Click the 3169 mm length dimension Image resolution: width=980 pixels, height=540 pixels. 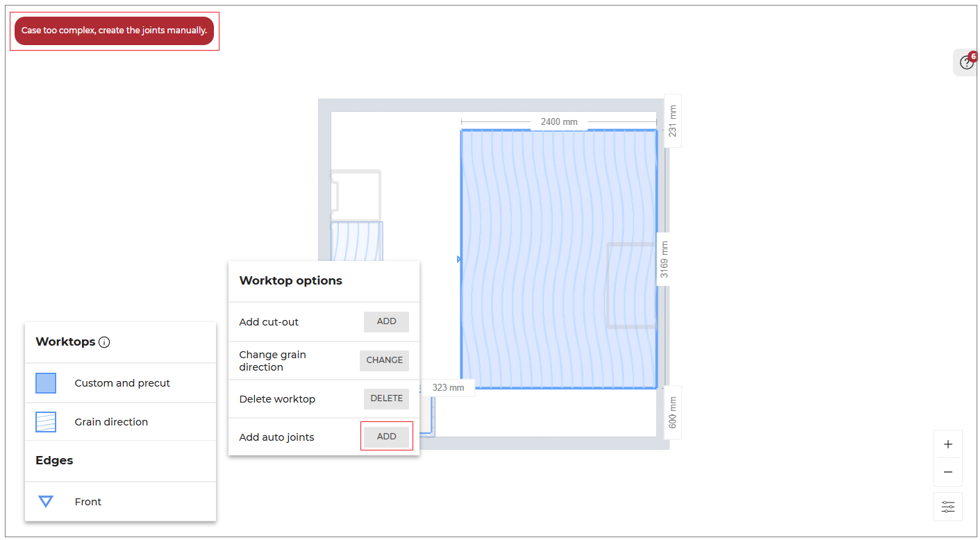click(x=665, y=260)
